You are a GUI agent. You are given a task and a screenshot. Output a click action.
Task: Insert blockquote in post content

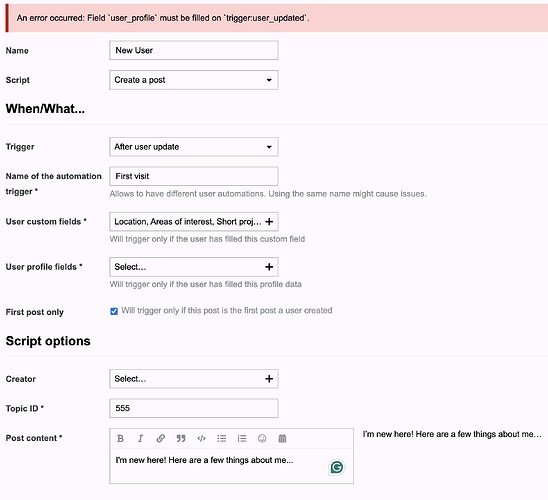pos(181,438)
